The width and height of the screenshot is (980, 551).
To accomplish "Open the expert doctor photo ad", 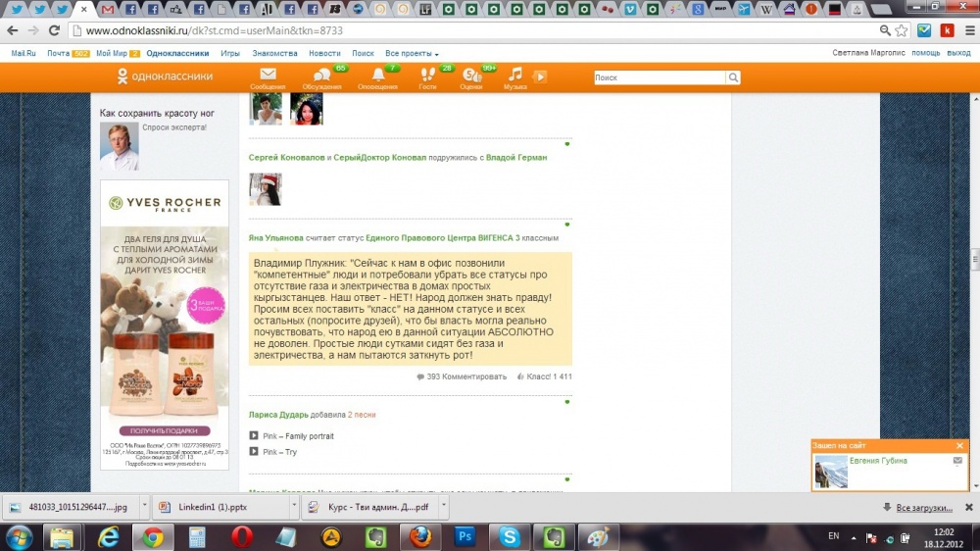I will [x=120, y=146].
